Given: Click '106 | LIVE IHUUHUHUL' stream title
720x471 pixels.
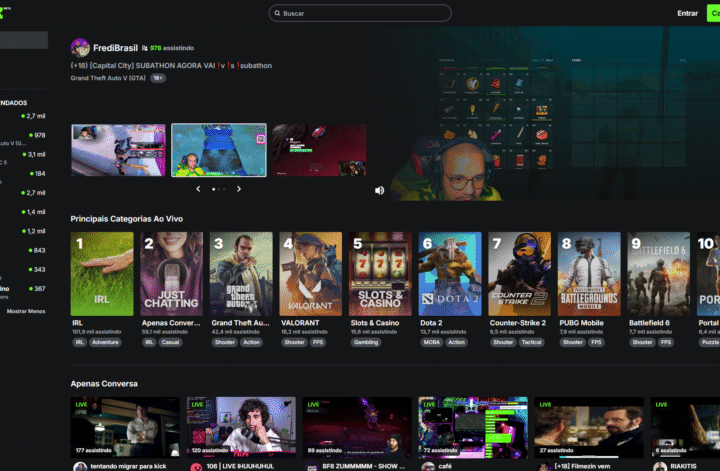Looking at the screenshot, I should pos(240,466).
